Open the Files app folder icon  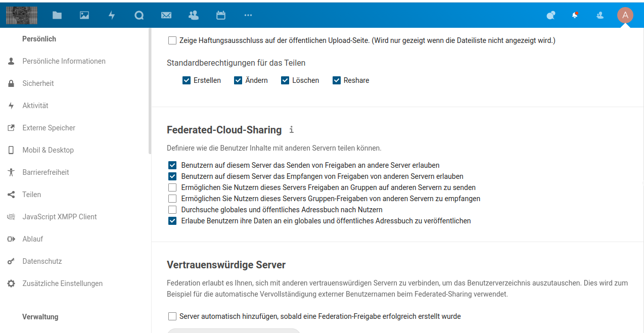pyautogui.click(x=57, y=15)
